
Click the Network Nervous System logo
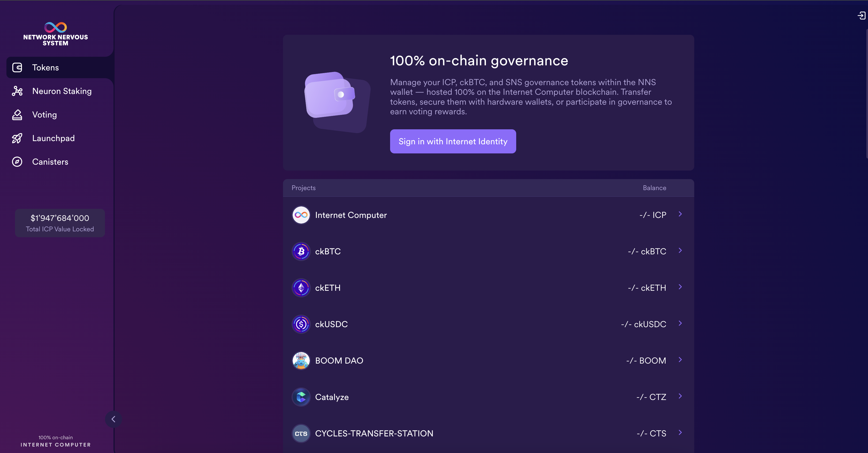[x=56, y=34]
